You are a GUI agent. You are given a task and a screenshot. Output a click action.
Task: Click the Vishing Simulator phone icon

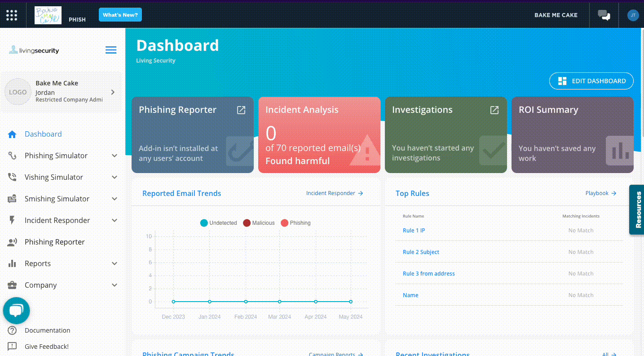12,177
